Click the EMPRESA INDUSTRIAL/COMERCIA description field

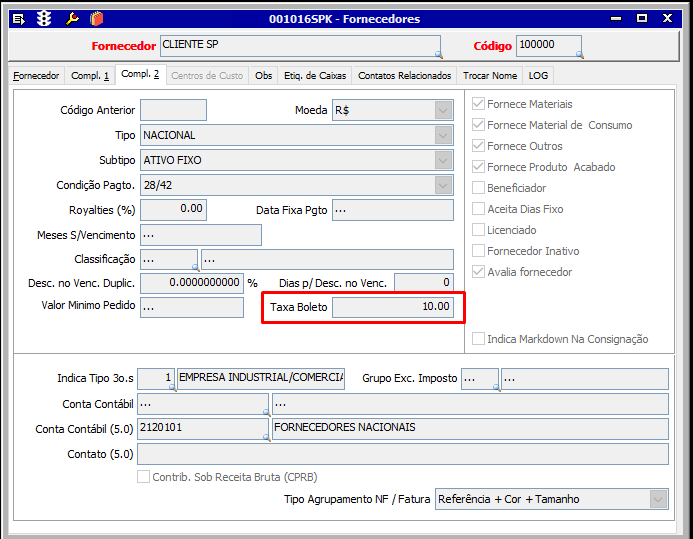(261, 379)
